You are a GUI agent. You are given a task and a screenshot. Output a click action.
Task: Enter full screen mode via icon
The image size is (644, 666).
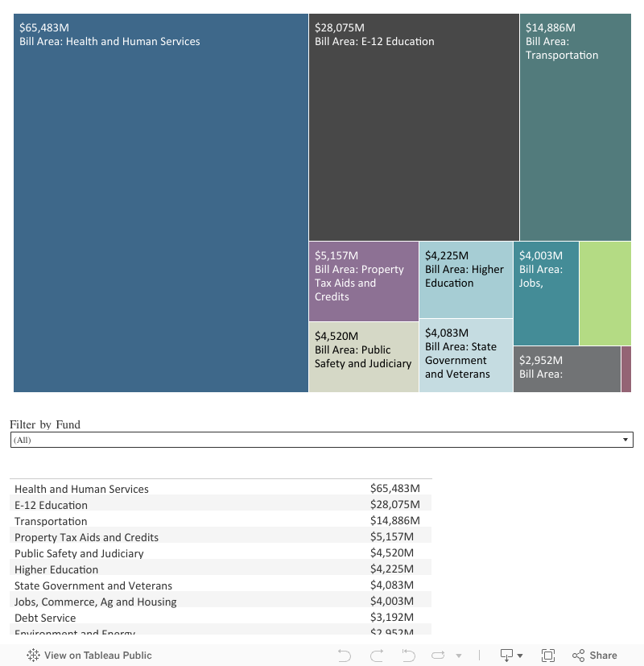point(548,656)
